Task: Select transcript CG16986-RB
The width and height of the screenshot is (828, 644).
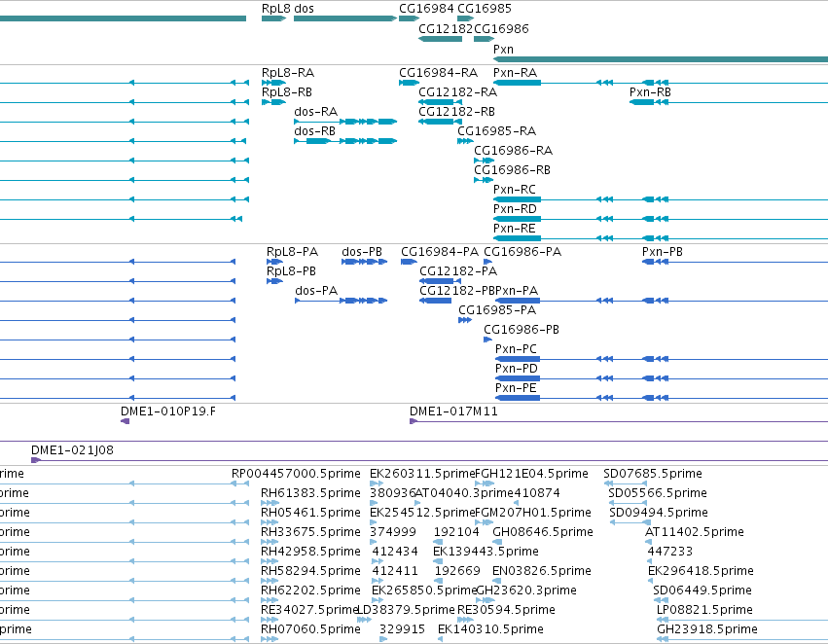Action: point(484,180)
